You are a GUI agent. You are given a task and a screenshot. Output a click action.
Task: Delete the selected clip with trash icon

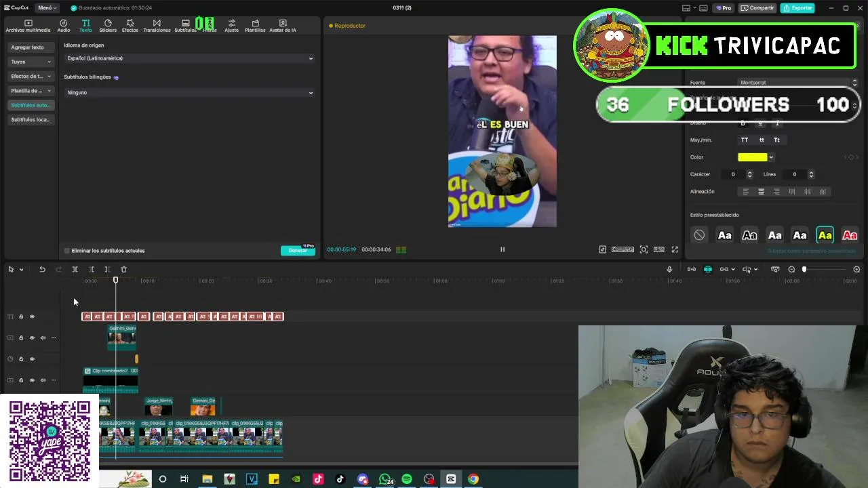(x=123, y=270)
